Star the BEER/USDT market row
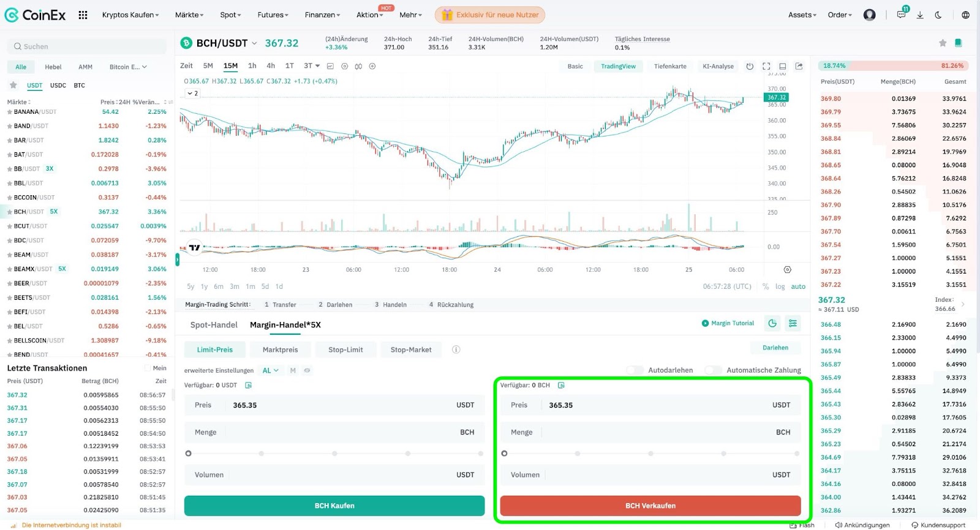The height and width of the screenshot is (530, 980). click(9, 283)
